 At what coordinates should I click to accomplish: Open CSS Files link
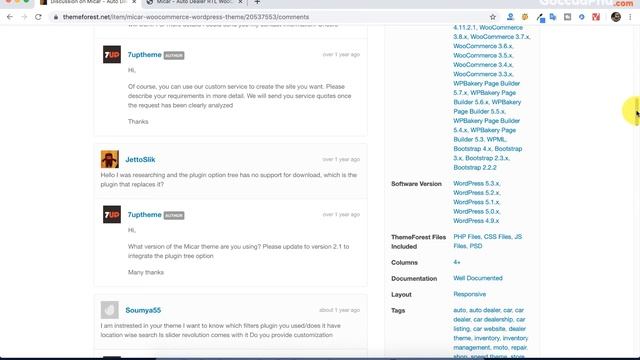click(x=498, y=237)
